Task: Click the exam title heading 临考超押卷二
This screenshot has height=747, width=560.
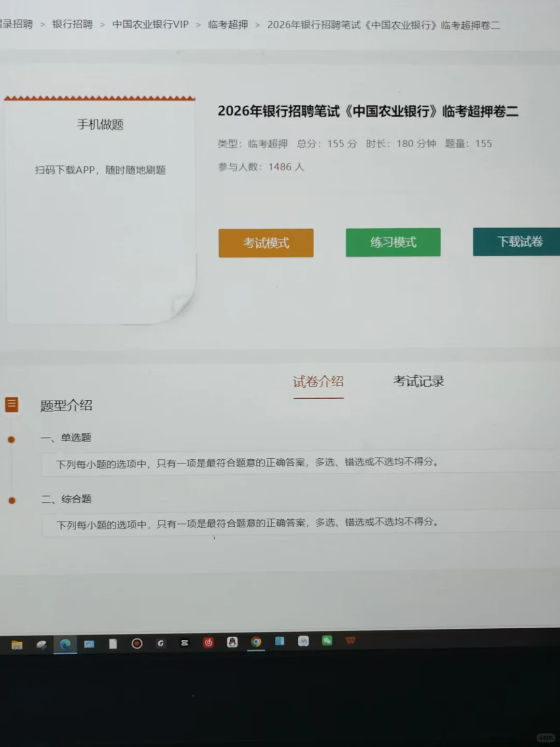Action: coord(368,111)
